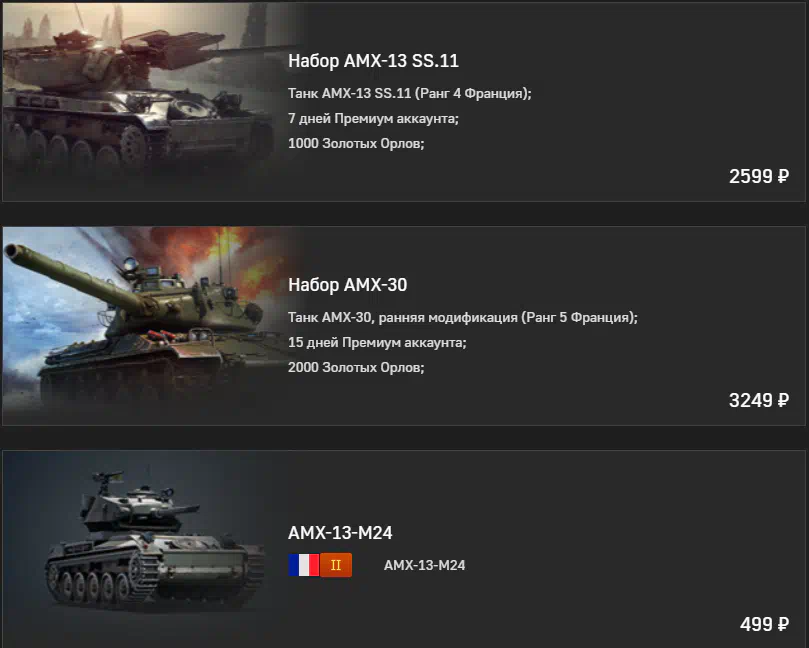Click the French flag icon
The height and width of the screenshot is (648, 809).
tap(304, 565)
